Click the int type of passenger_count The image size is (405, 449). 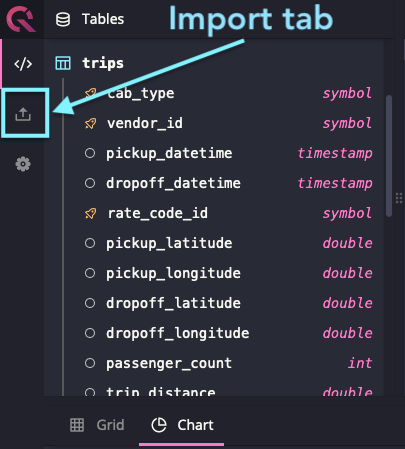360,363
